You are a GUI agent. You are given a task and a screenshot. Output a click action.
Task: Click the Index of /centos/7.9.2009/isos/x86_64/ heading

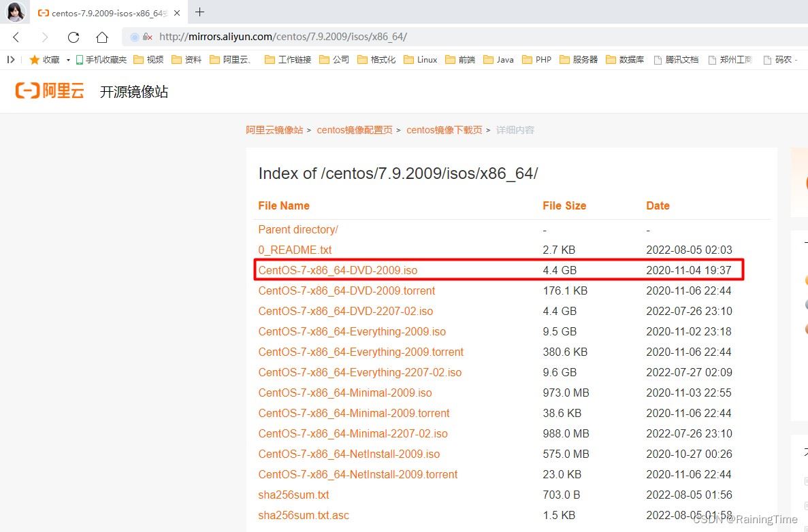[398, 173]
